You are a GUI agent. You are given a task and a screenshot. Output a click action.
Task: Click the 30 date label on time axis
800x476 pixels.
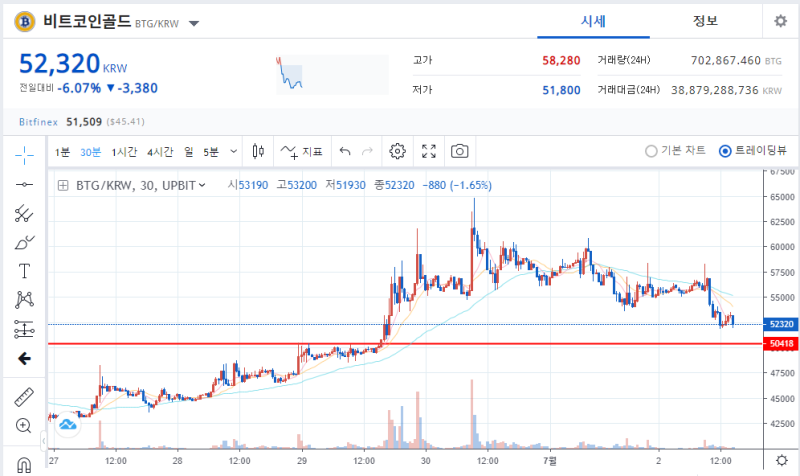(x=426, y=461)
